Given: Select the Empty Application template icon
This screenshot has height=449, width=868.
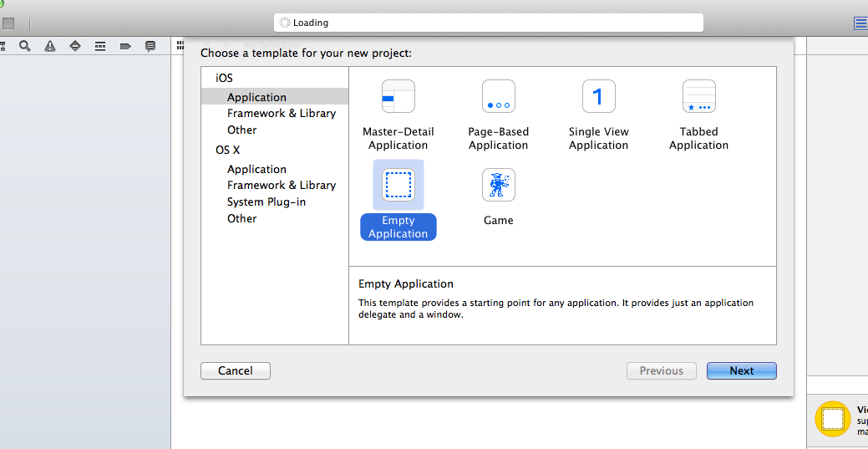Looking at the screenshot, I should (x=398, y=185).
